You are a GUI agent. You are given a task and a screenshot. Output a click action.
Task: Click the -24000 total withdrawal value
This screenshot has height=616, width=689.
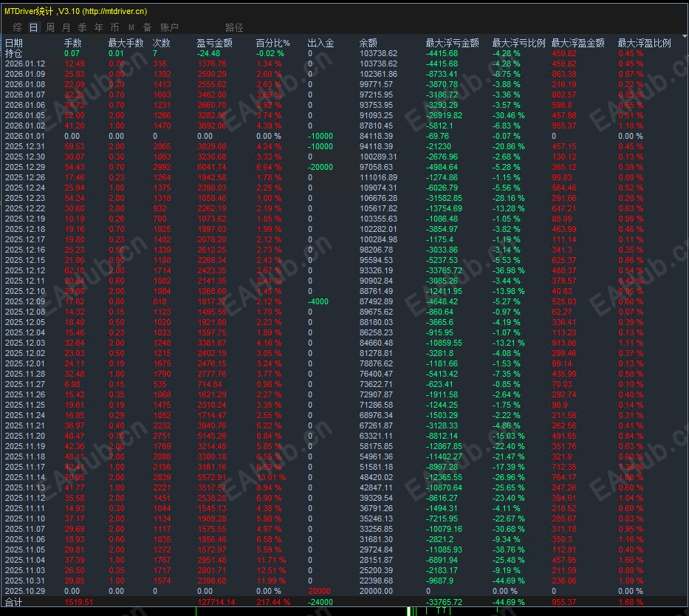click(x=320, y=602)
